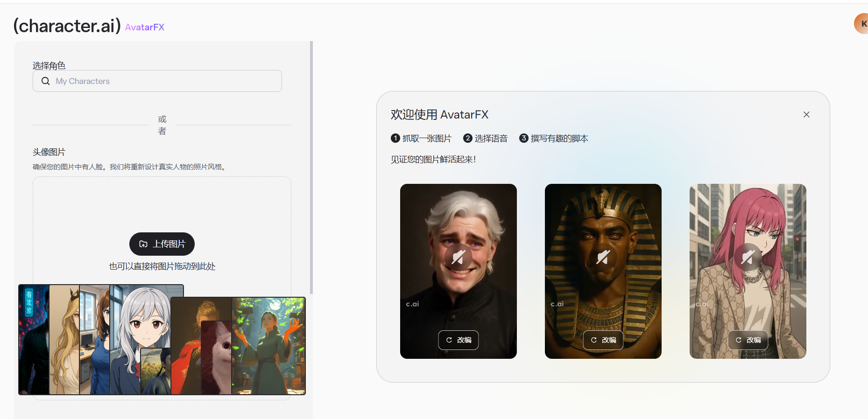Click the AvatarFX label link

tap(144, 28)
